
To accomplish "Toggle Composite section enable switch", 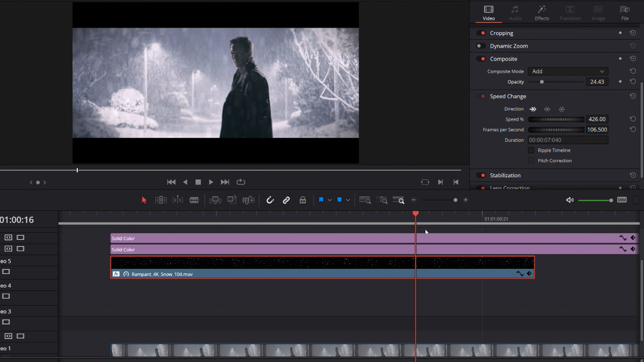I will coord(481,59).
